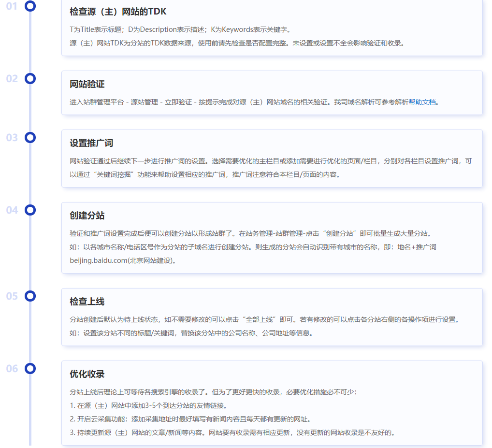Click the "06" step number label
Screen dimensions: 492x448
click(12, 368)
